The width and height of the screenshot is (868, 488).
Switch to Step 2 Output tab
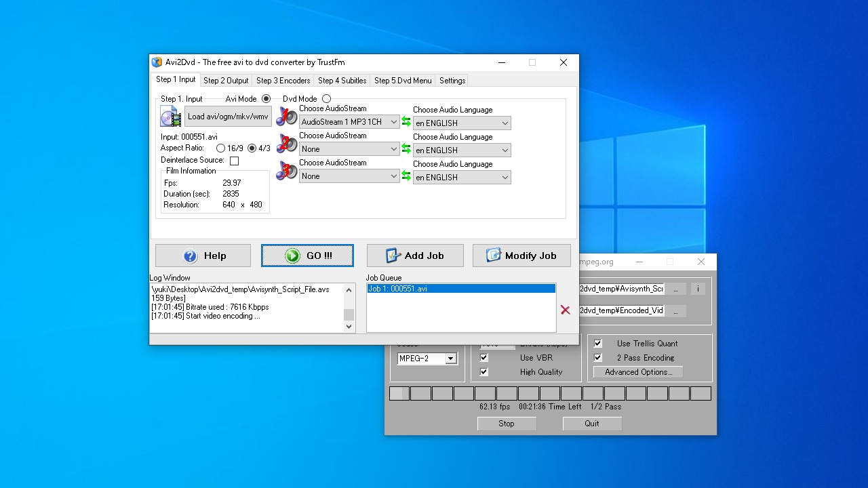(226, 81)
